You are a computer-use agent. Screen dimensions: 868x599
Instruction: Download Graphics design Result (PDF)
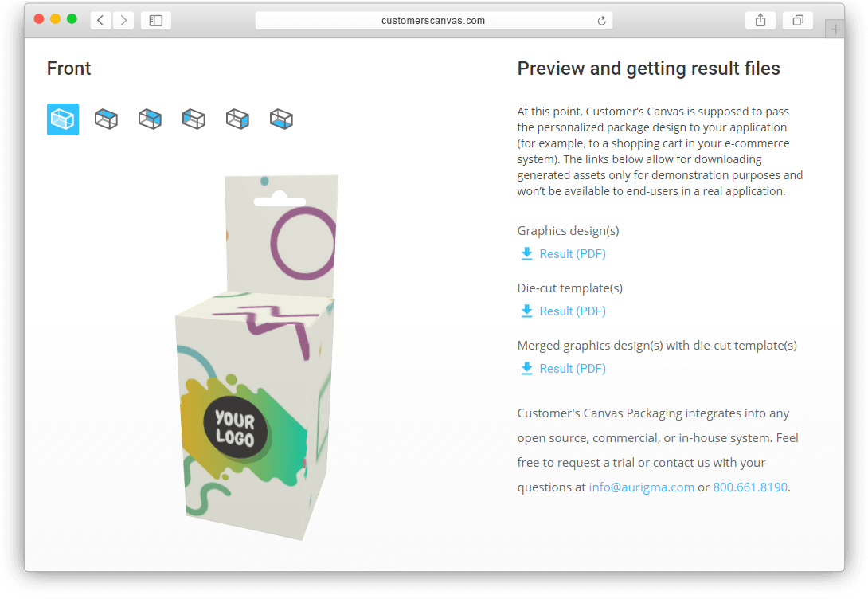[x=564, y=253]
